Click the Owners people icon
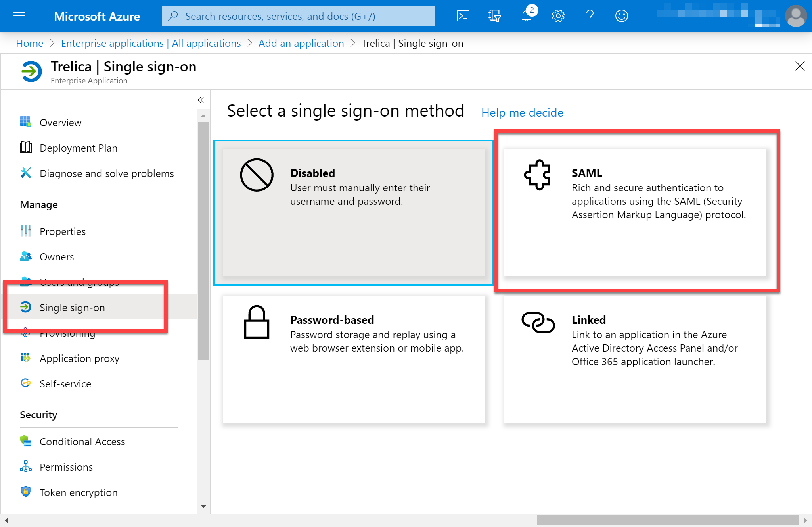The image size is (812, 527). click(26, 256)
